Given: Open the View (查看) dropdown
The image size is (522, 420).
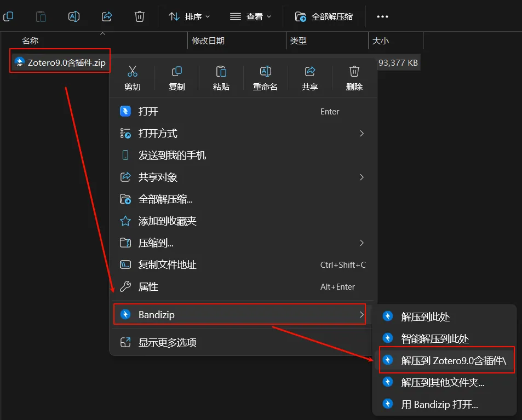Looking at the screenshot, I should pyautogui.click(x=251, y=16).
